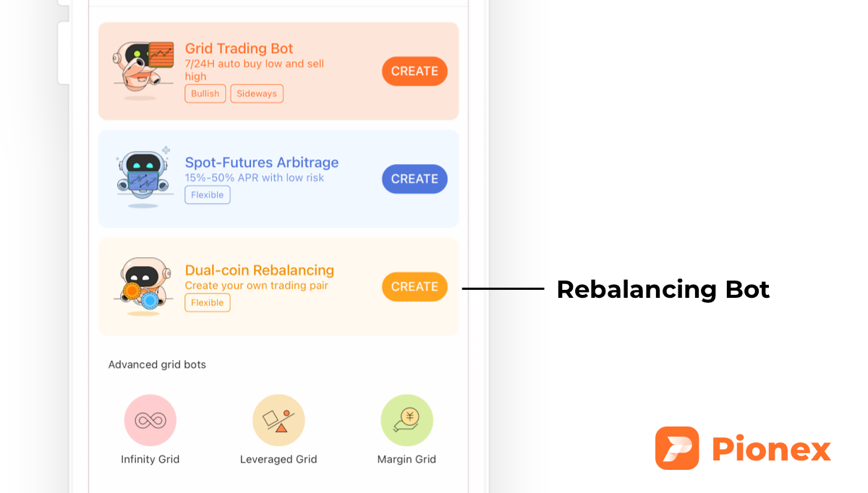
Task: Select the Margin Grid icon
Action: pos(407,420)
